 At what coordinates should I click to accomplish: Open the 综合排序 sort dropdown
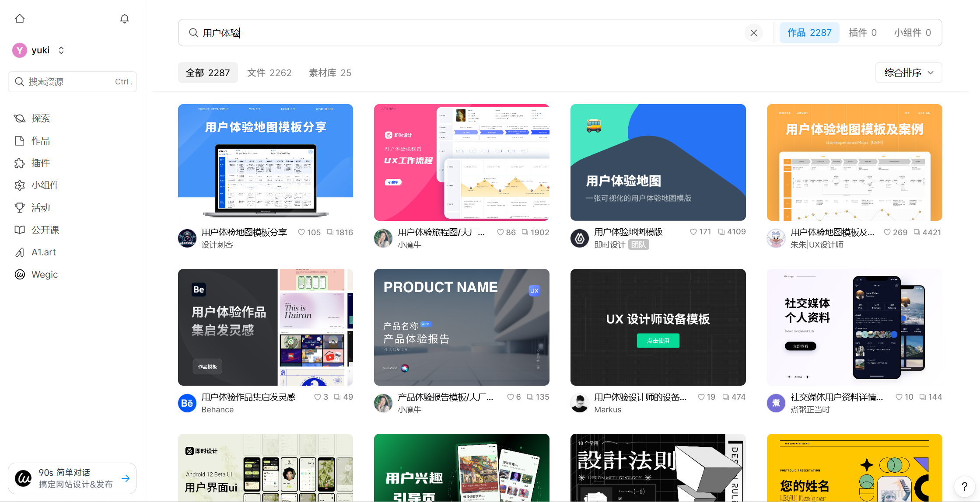[908, 73]
